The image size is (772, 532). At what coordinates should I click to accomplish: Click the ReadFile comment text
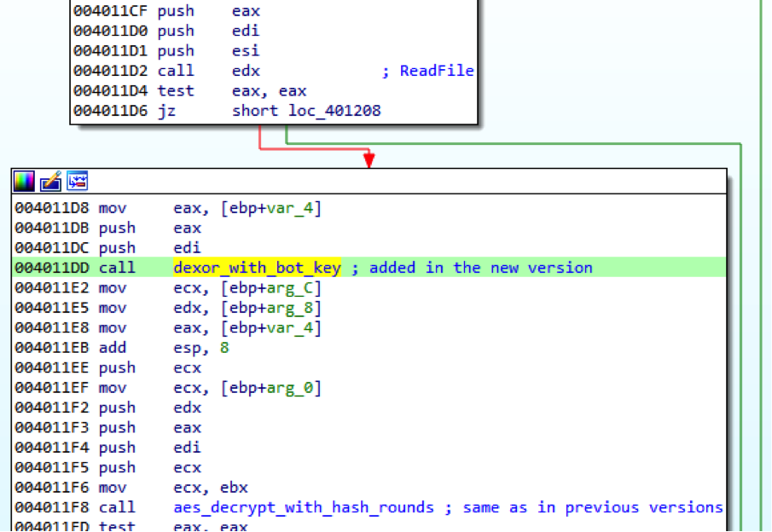tap(437, 71)
